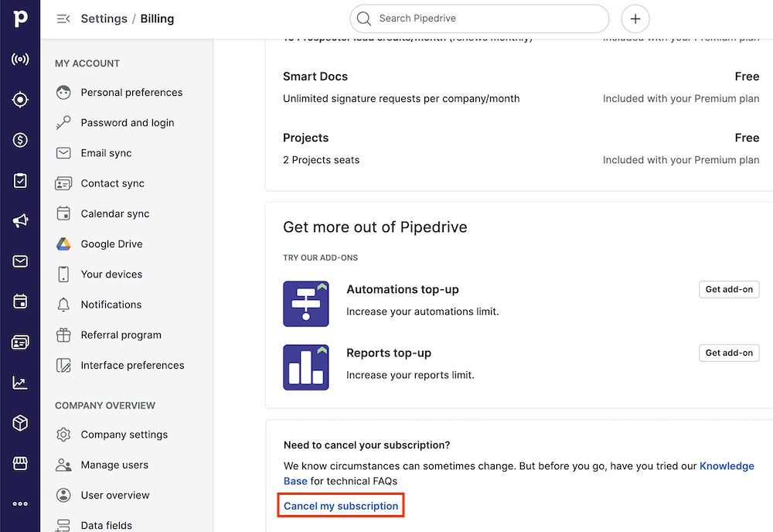Click the plus quick-add button
This screenshot has width=773, height=532.
(635, 19)
